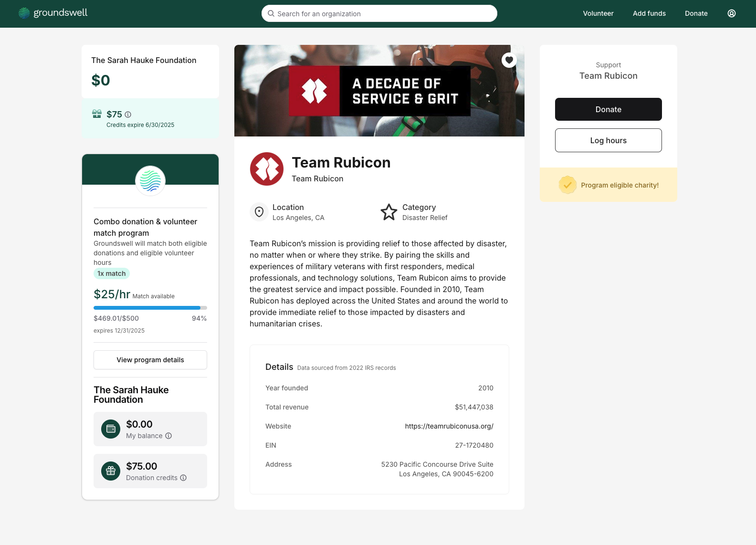This screenshot has height=545, width=756.
Task: Click the total revenue $51,447,038
Action: coord(474,407)
